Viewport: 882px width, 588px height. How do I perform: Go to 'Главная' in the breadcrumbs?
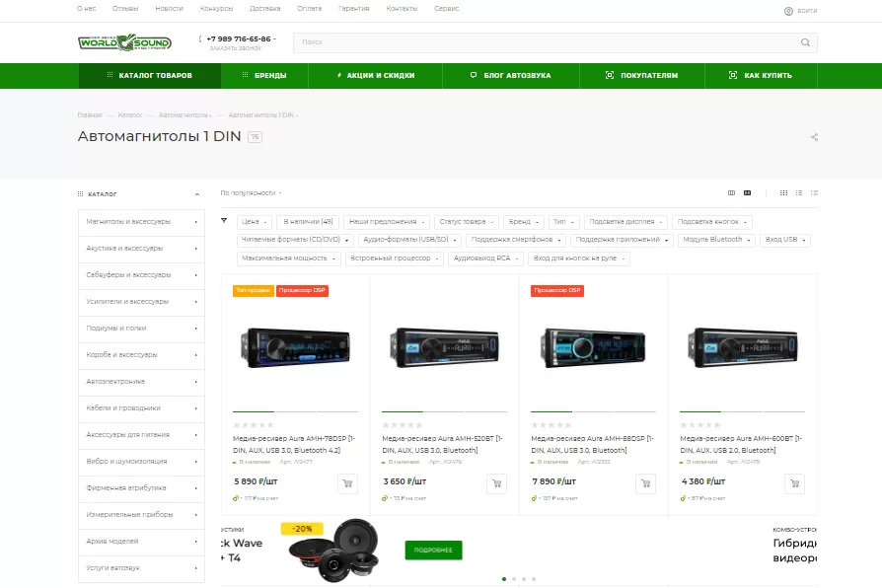(x=90, y=115)
